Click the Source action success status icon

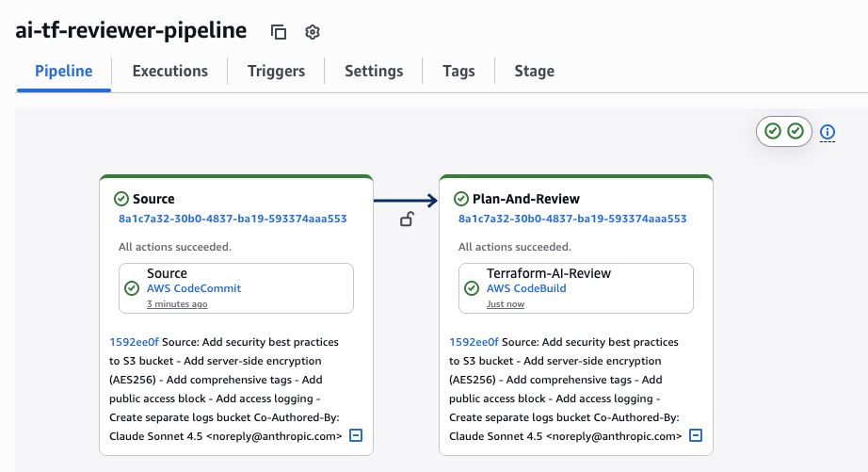click(132, 288)
